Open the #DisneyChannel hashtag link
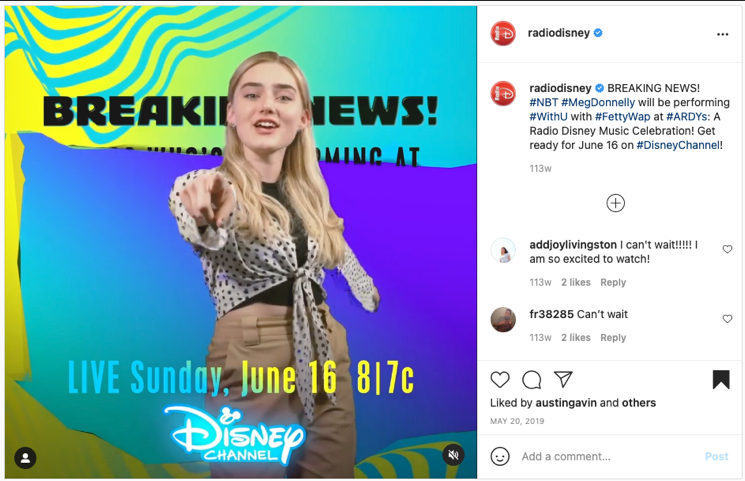Viewport: 745px width, 481px height. (x=678, y=145)
